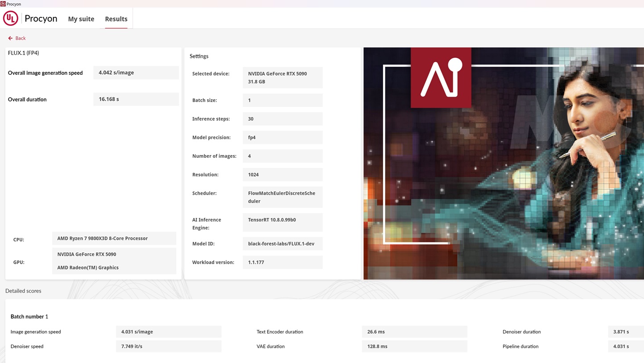The image size is (644, 363).
Task: Switch to the Results tab
Action: click(x=116, y=19)
